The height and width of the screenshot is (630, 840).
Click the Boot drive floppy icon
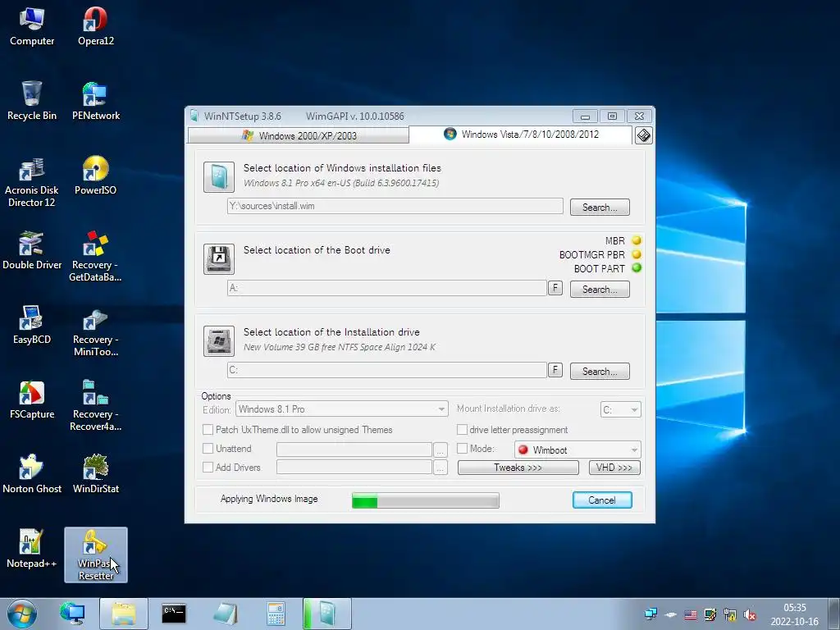coord(218,258)
